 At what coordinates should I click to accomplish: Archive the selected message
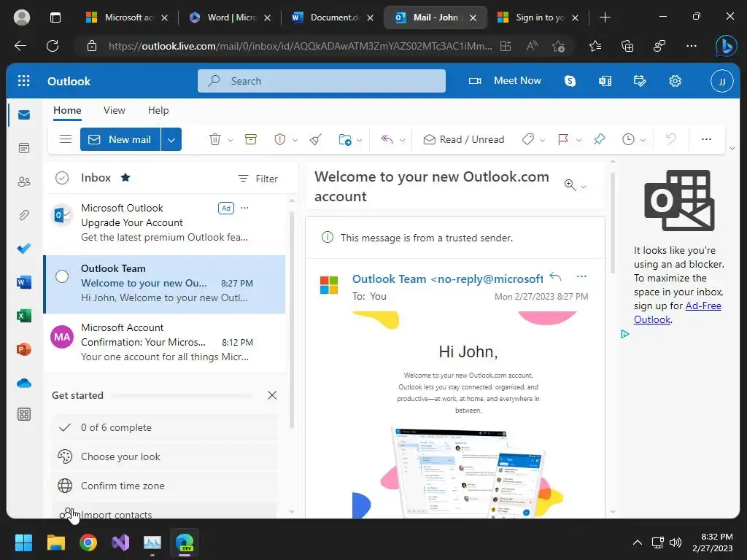[x=251, y=139]
